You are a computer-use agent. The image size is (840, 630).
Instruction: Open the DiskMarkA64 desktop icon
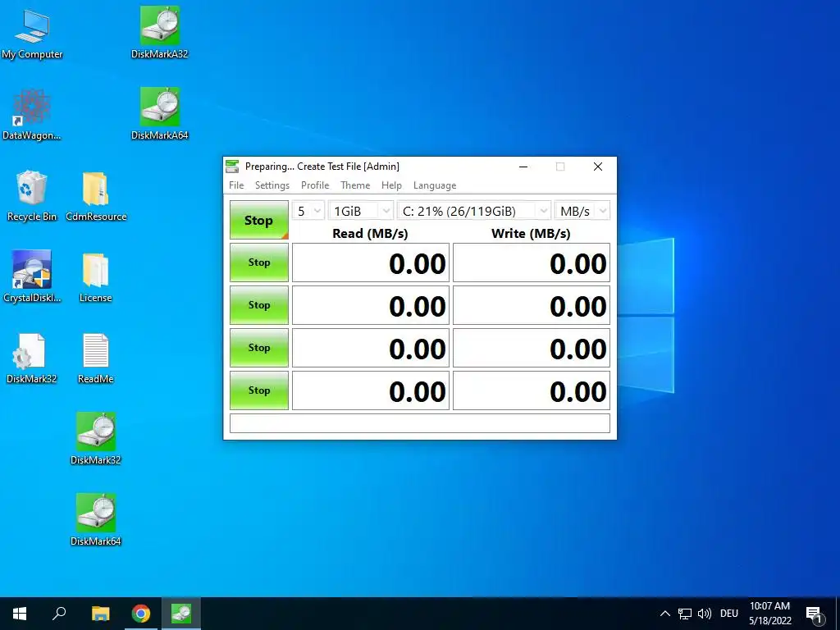pyautogui.click(x=160, y=113)
